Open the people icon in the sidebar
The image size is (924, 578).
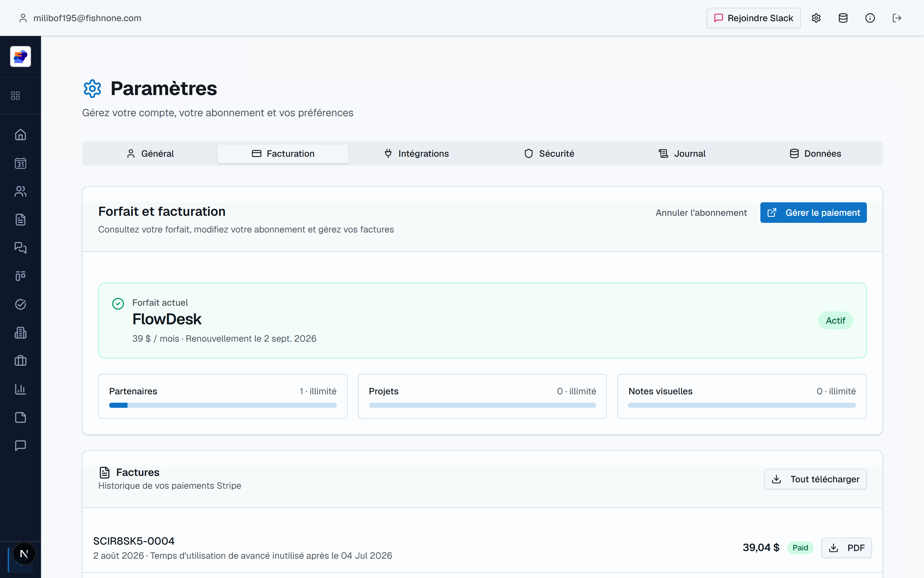coord(21,191)
